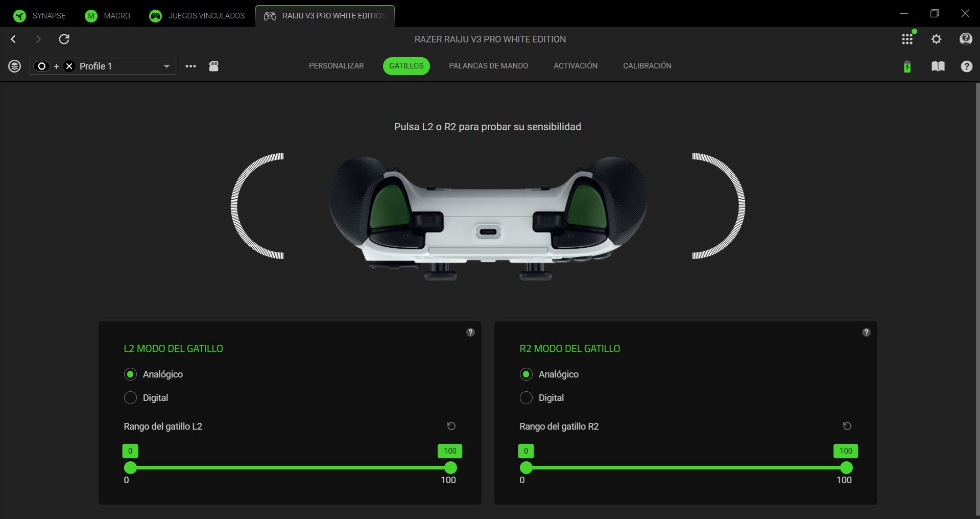Open help tooltip for L2 trigger mode
This screenshot has height=519, width=980.
[x=470, y=333]
